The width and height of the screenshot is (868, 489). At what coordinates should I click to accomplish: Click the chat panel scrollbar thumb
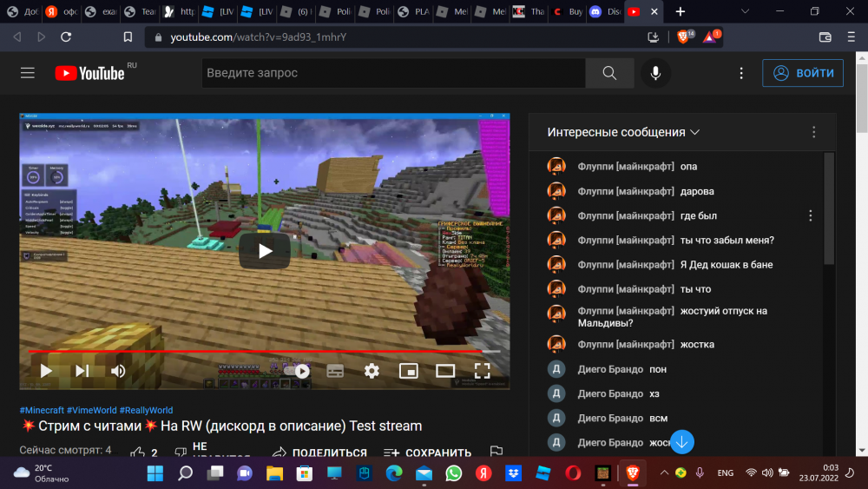tap(829, 208)
